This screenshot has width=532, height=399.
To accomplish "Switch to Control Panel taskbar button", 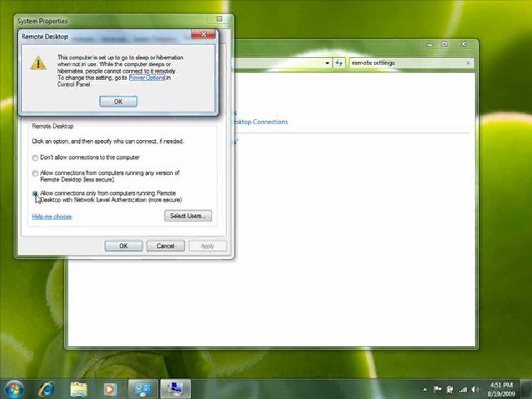I will point(143,389).
